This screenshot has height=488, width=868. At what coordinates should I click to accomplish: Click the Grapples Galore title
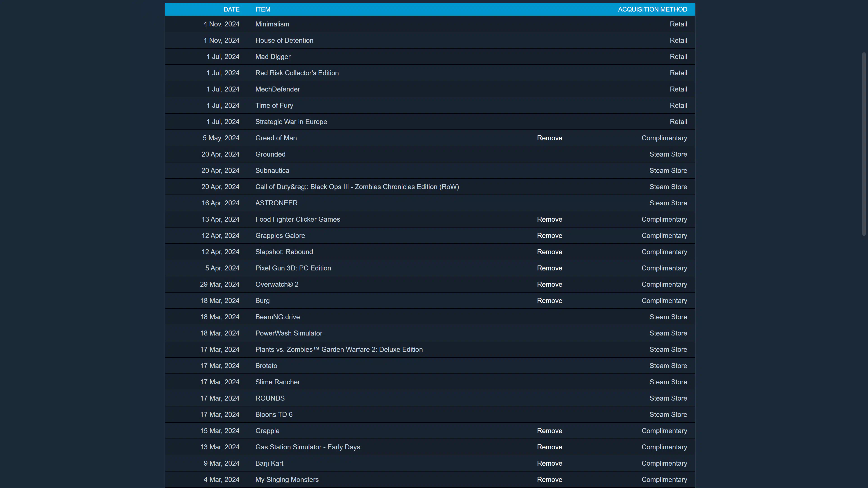click(x=280, y=236)
